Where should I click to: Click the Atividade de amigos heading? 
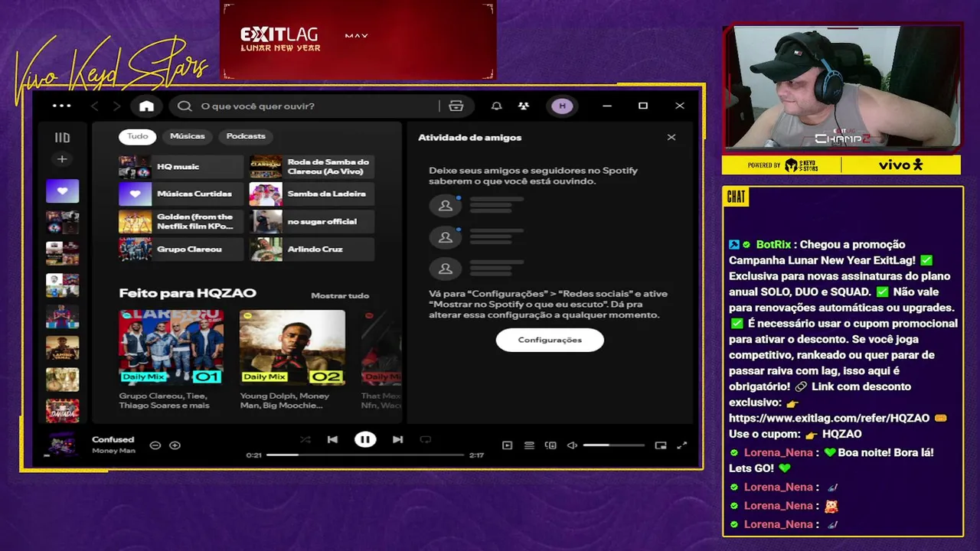[469, 138]
